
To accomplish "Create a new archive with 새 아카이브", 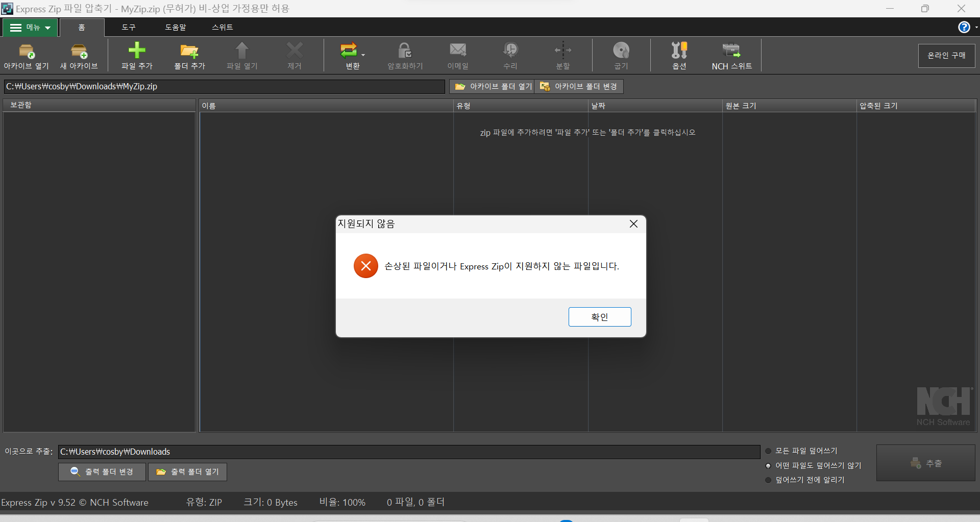I will tap(79, 56).
